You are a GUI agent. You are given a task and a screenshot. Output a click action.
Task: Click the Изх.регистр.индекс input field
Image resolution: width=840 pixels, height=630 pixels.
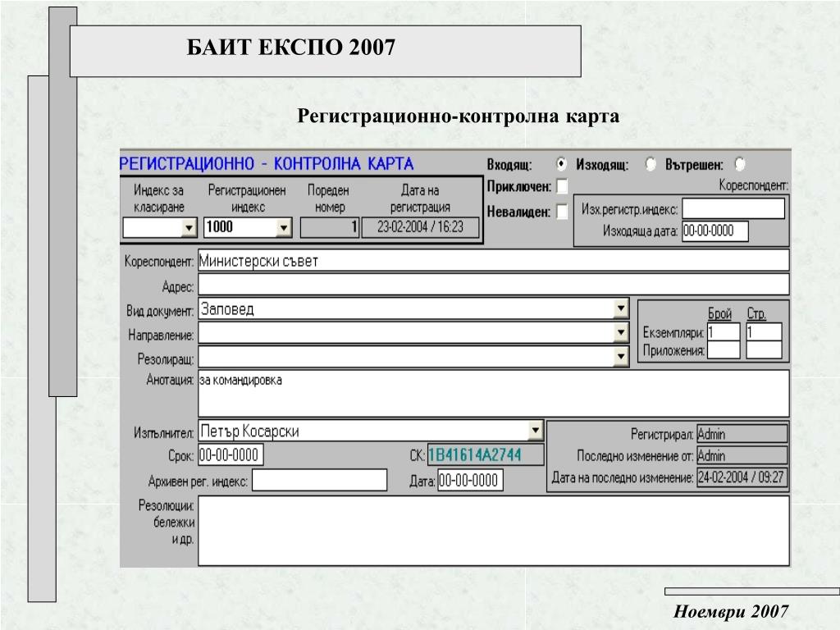pyautogui.click(x=733, y=208)
